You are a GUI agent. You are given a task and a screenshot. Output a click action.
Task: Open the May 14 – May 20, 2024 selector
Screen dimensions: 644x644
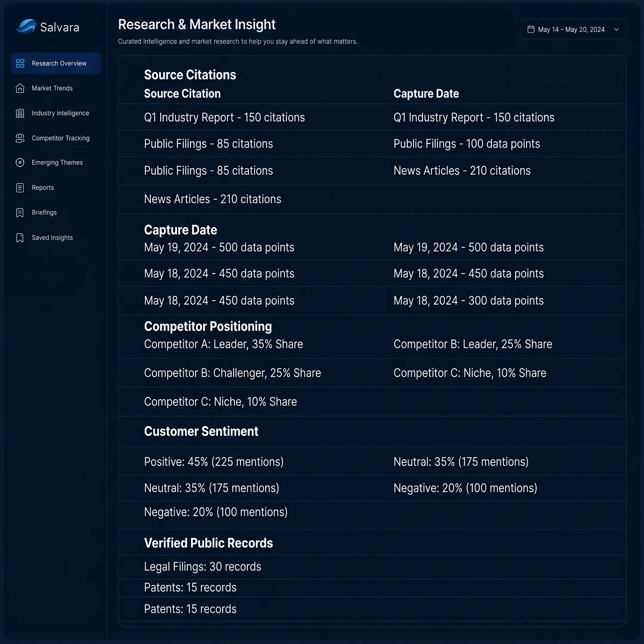pyautogui.click(x=573, y=29)
